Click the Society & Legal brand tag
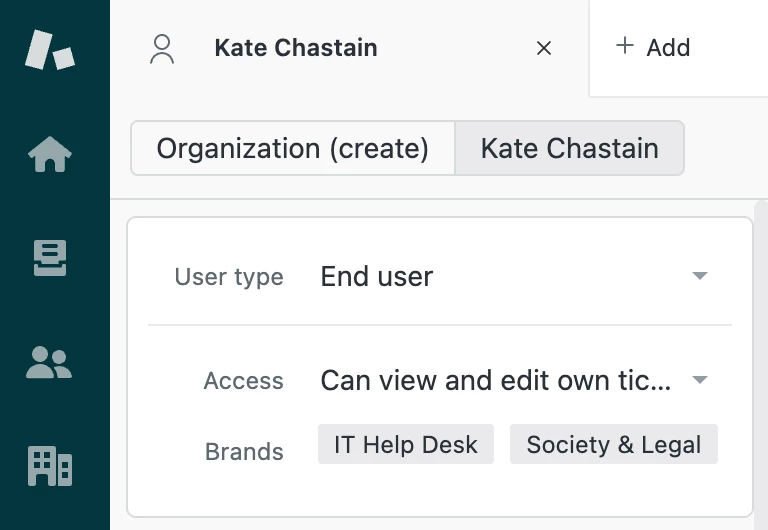 pos(613,445)
